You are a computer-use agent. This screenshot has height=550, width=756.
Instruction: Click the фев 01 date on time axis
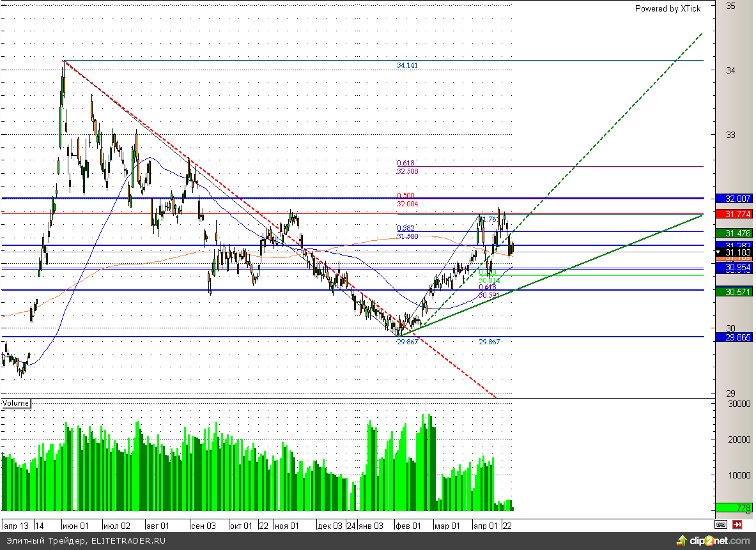[408, 526]
